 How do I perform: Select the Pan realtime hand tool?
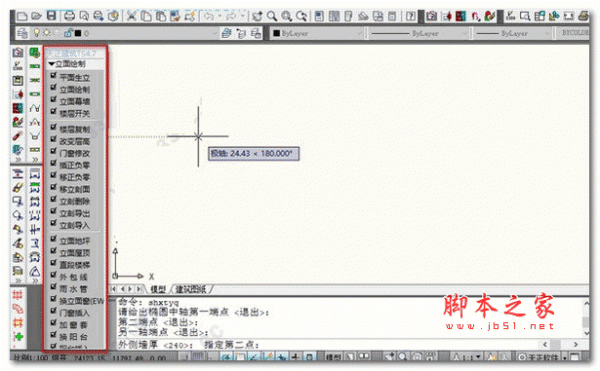pyautogui.click(x=257, y=16)
